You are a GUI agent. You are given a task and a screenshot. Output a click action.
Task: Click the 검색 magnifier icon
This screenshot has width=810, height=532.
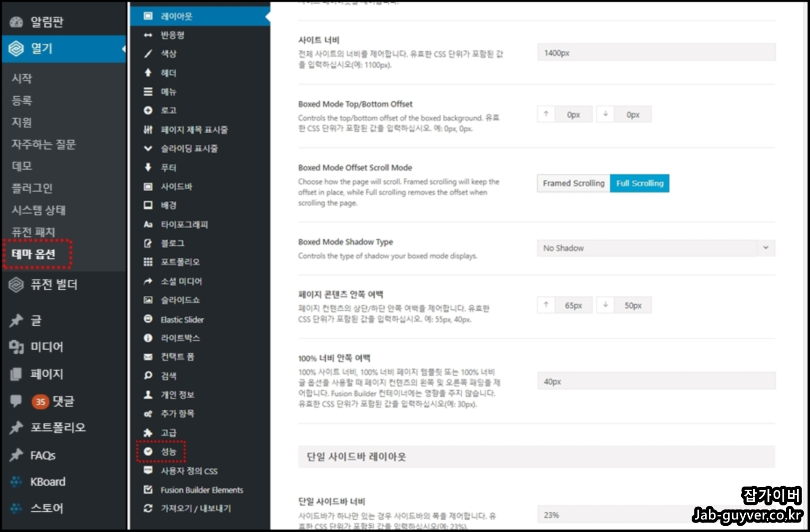click(148, 375)
